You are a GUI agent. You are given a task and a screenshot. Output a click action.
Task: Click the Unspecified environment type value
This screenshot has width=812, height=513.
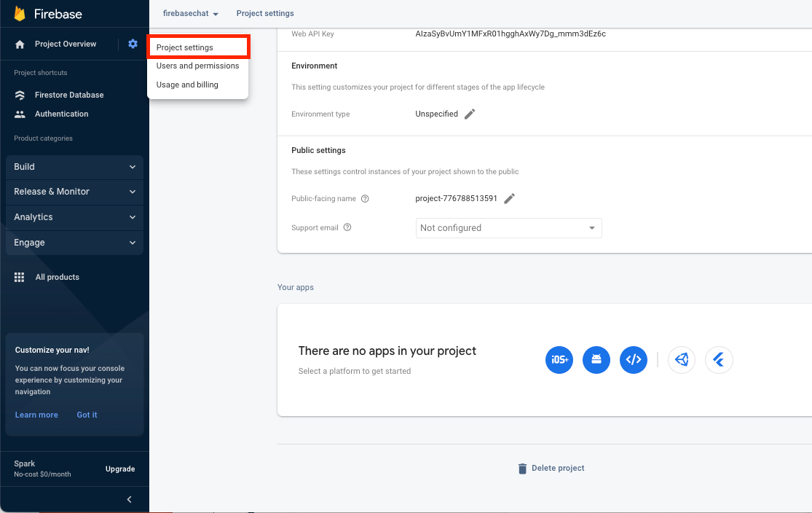(x=436, y=114)
